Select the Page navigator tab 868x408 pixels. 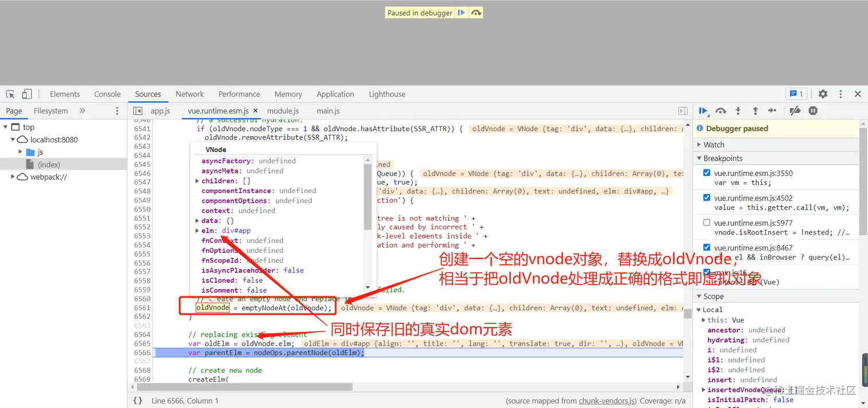pos(14,111)
